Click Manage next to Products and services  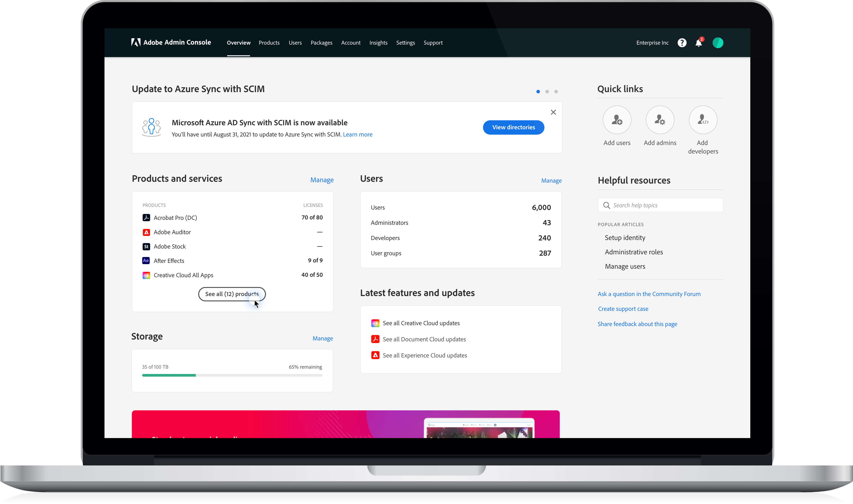pos(322,180)
